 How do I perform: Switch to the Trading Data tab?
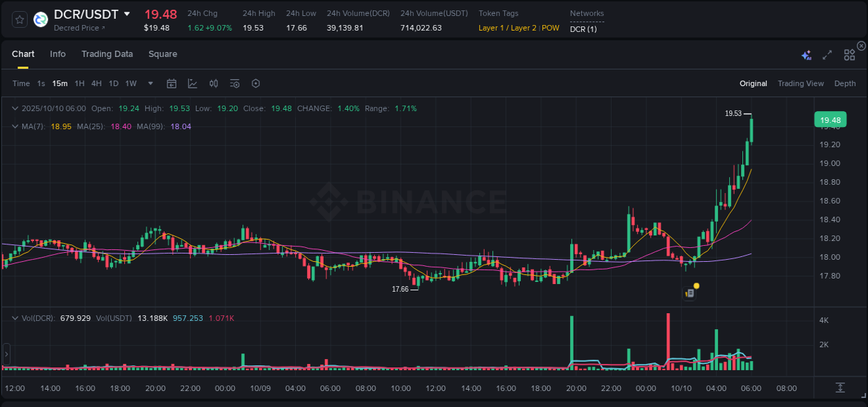(x=107, y=53)
